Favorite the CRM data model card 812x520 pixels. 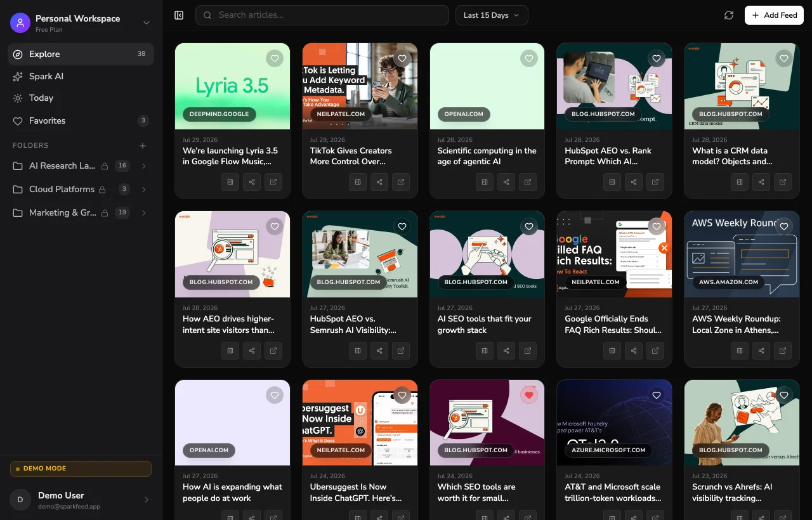[784, 58]
